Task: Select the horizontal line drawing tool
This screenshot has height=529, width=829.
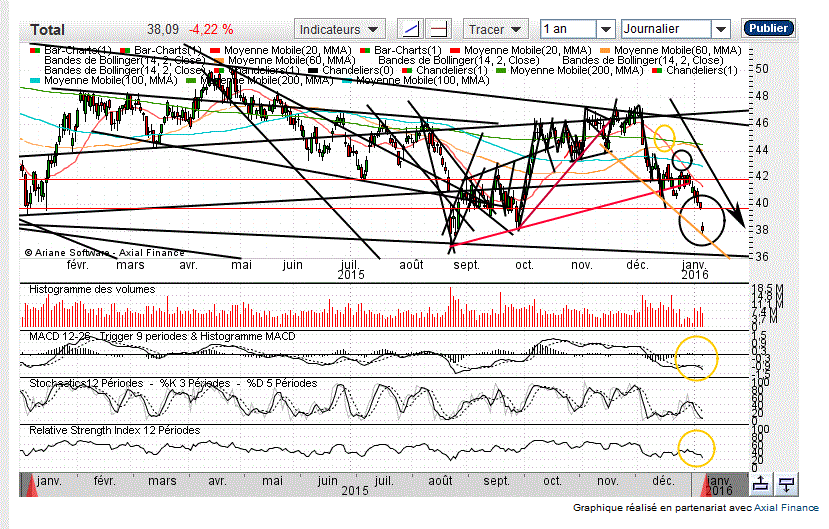Action: [438, 29]
